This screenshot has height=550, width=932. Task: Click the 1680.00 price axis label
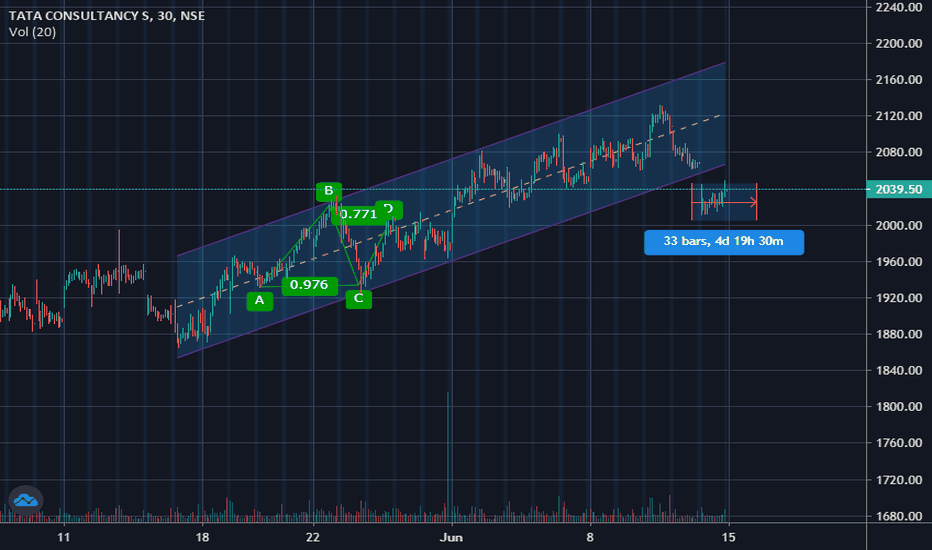[899, 516]
